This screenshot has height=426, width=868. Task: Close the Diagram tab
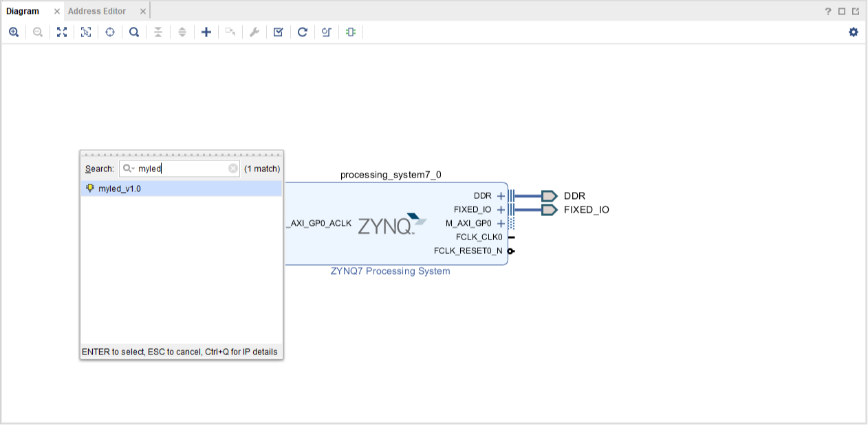(x=57, y=12)
